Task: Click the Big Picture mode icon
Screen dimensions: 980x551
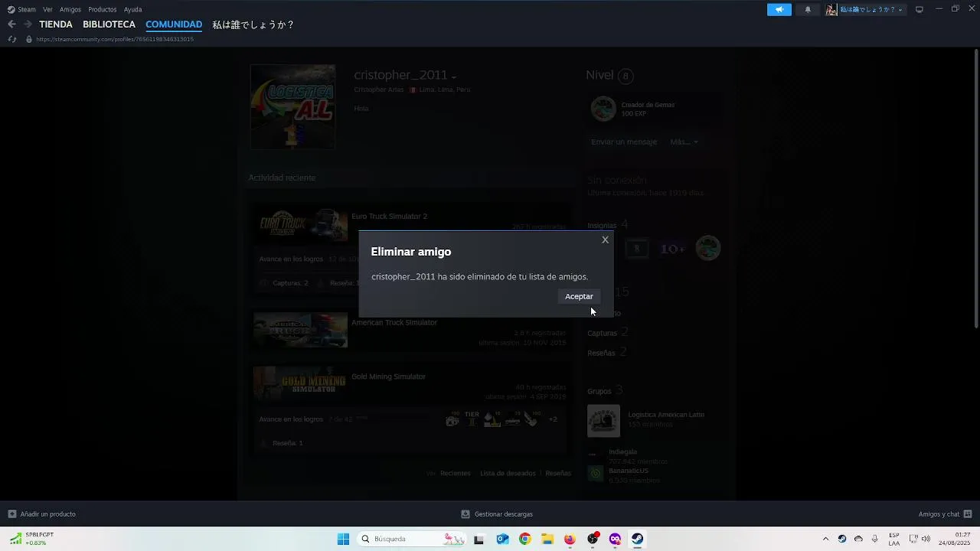Action: pos(920,9)
